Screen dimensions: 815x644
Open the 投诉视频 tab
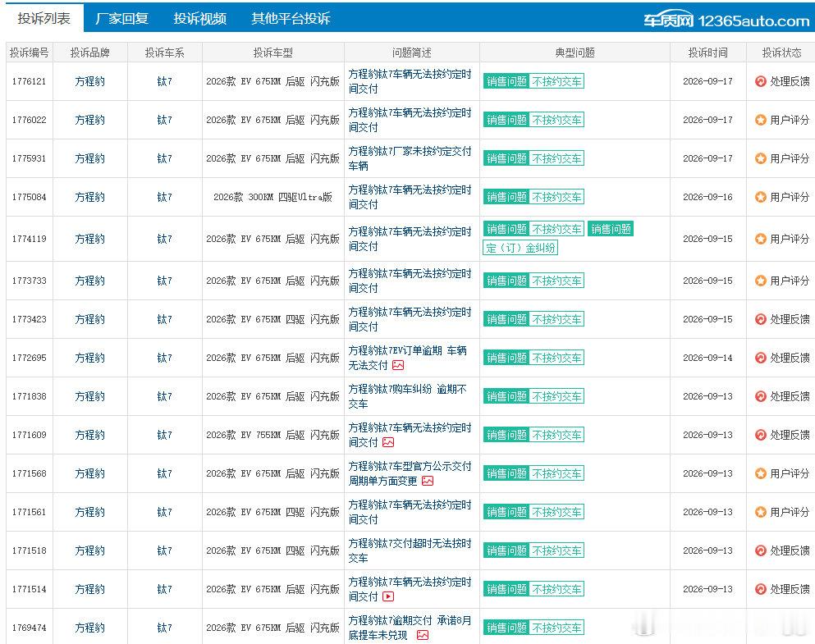(200, 19)
